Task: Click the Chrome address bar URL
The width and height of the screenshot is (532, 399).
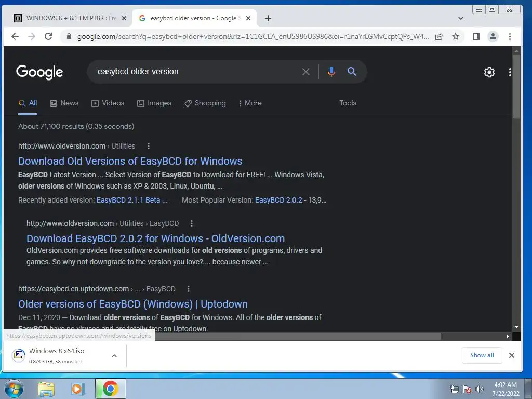Action: (253, 36)
